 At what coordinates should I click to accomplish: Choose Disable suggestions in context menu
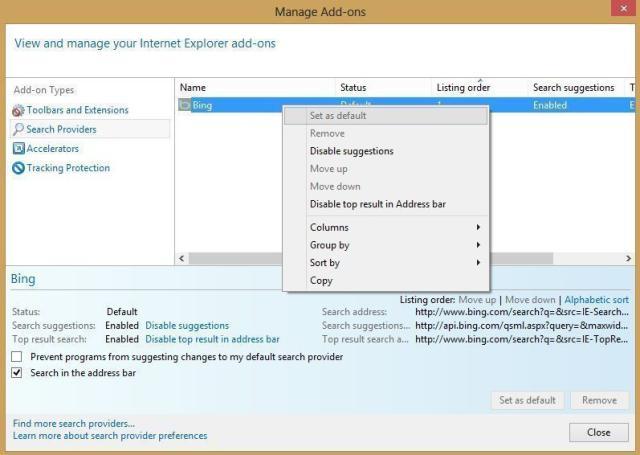pyautogui.click(x=386, y=151)
